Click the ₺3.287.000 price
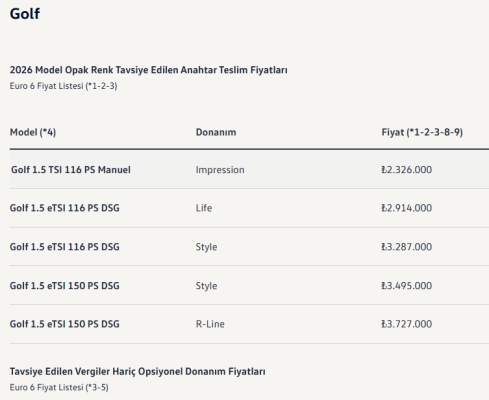Image resolution: width=489 pixels, height=400 pixels. (x=407, y=247)
